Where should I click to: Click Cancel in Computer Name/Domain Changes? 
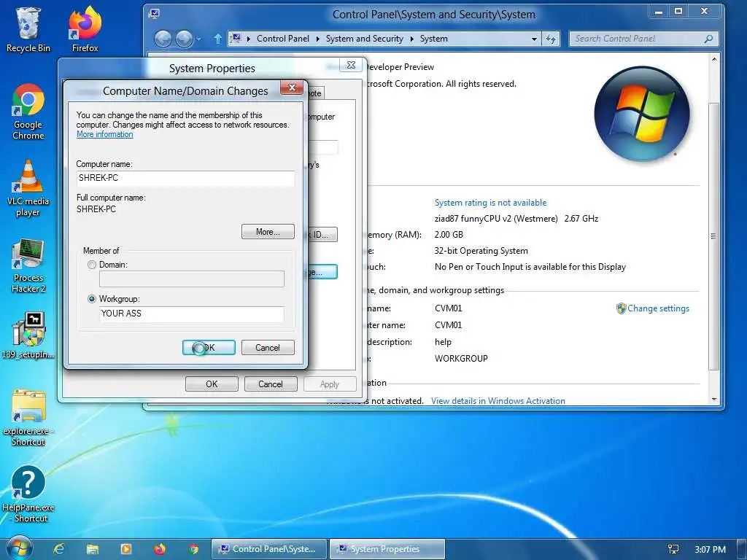coord(268,348)
